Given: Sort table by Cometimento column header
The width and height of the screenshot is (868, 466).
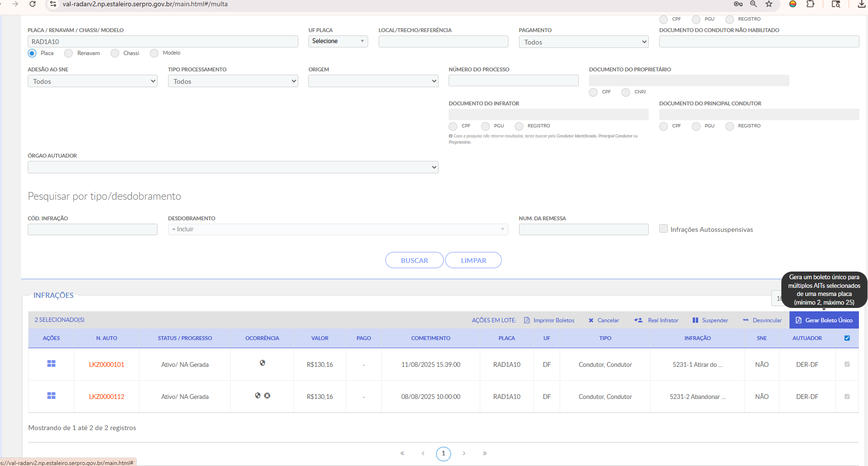Looking at the screenshot, I should pos(430,338).
